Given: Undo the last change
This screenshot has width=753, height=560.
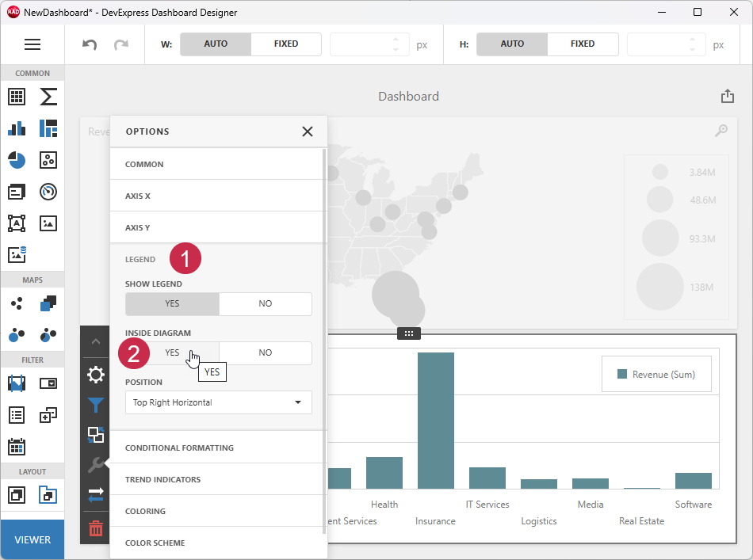Looking at the screenshot, I should pos(89,44).
